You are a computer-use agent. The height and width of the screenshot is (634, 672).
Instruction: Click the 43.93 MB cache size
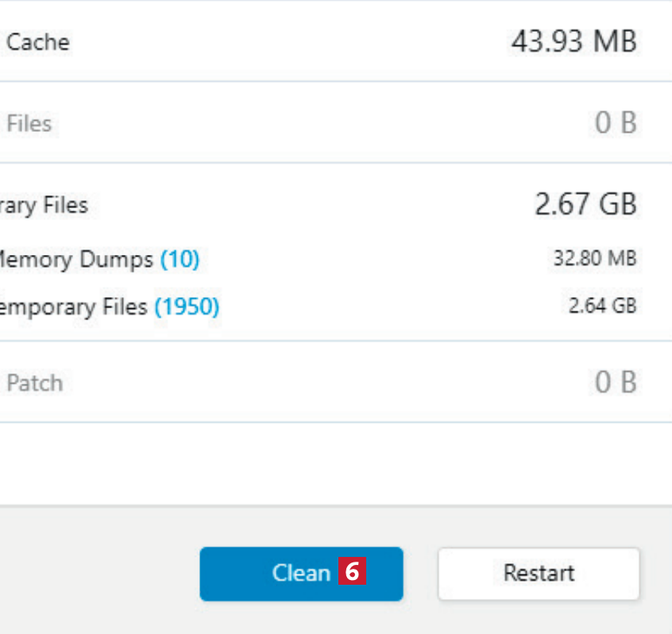pyautogui.click(x=574, y=42)
